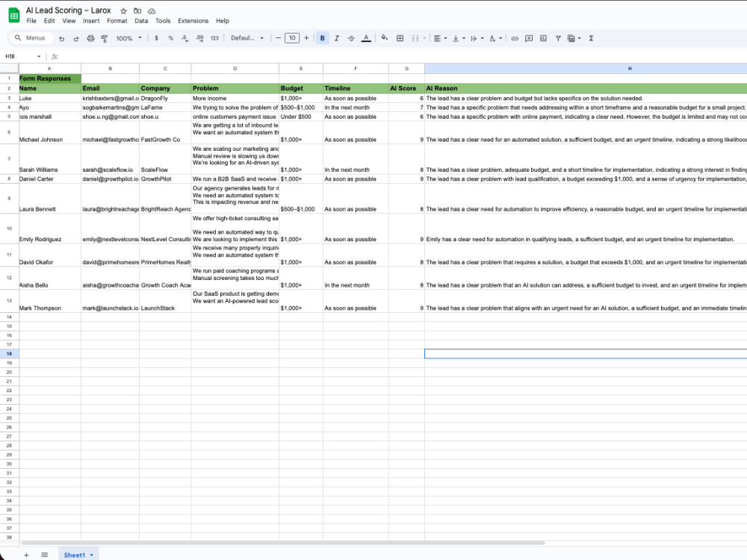This screenshot has width=747, height=560.
Task: Insert chart icon in toolbar
Action: [543, 38]
